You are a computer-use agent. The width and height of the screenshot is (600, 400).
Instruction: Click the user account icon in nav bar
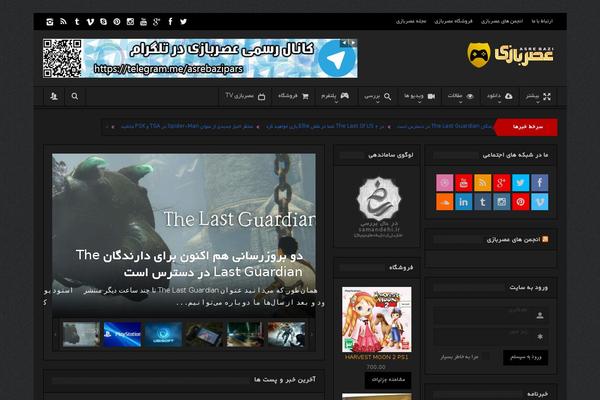(x=54, y=96)
